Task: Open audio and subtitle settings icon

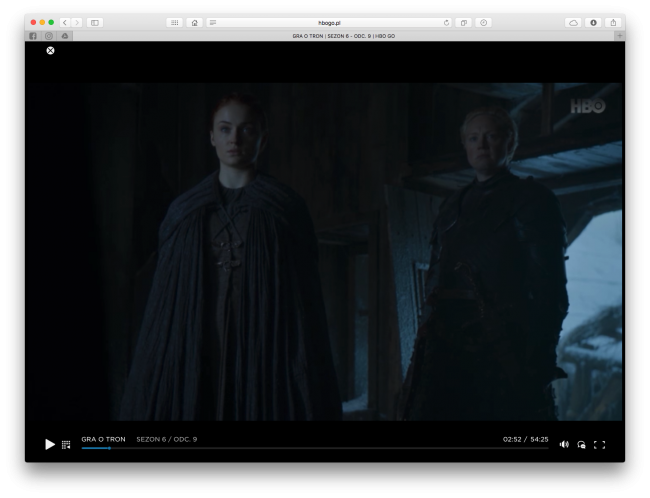Action: 581,445
